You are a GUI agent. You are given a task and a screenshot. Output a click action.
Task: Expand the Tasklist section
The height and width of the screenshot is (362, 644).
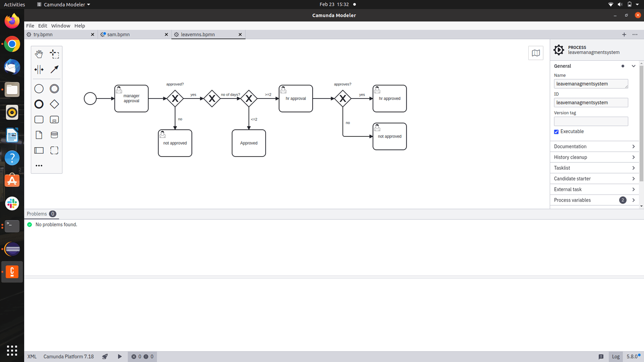pos(594,168)
